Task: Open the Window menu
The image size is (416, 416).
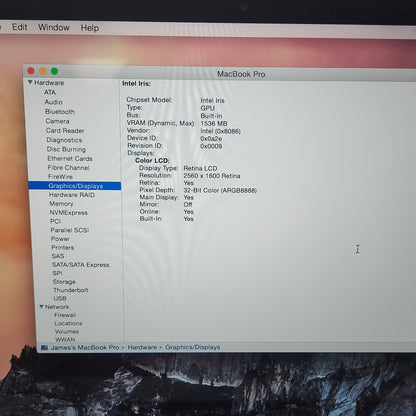Action: click(x=54, y=27)
